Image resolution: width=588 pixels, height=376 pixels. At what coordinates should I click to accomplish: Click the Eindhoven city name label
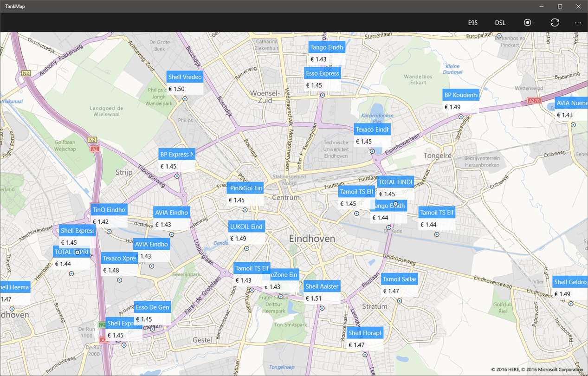(x=312, y=239)
